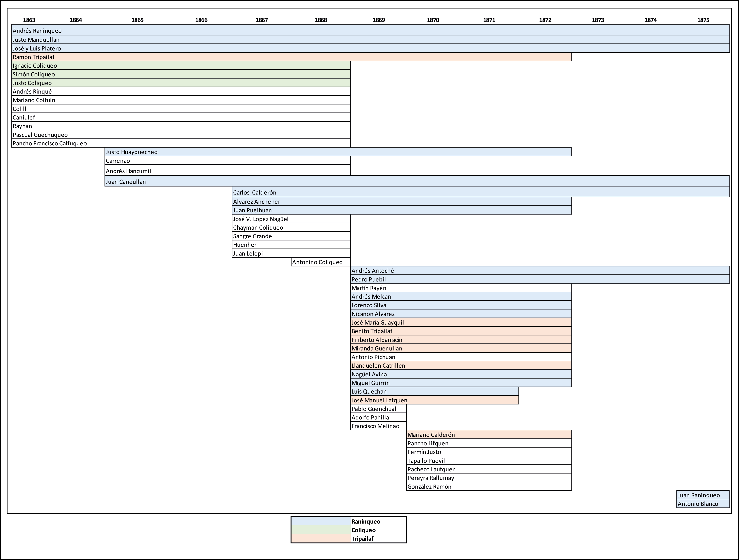Click the Pablo Guenchual short bar
739x560 pixels.
(x=378, y=409)
